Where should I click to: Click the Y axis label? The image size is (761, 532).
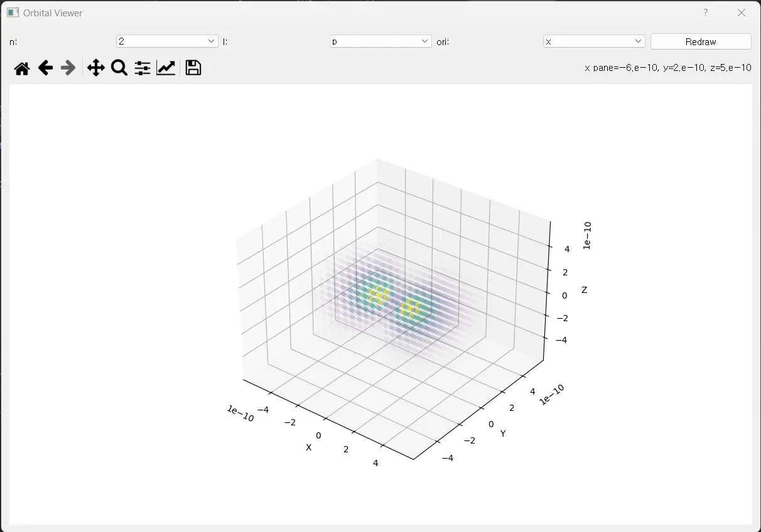pyautogui.click(x=502, y=434)
